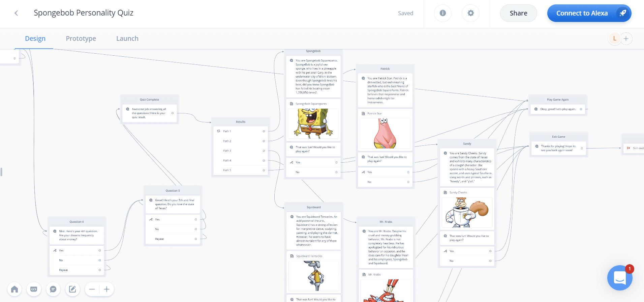
Task: Click the Spongebob character image
Action: 313,123
